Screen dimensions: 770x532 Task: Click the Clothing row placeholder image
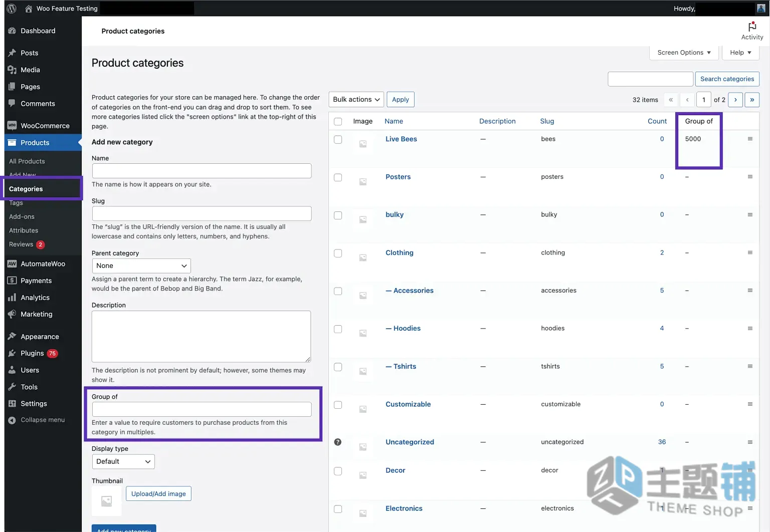363,257
